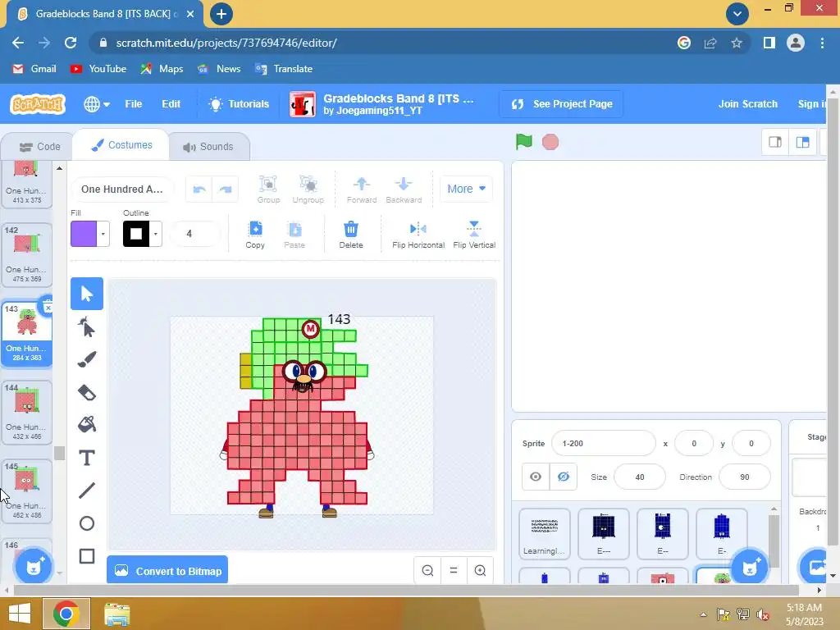
Task: Click Convert to Bitmap button
Action: click(167, 571)
